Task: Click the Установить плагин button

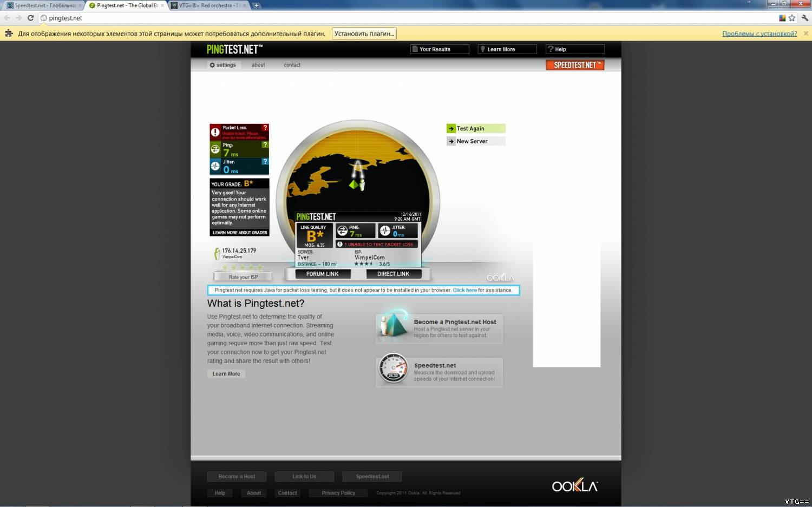Action: 364,34
